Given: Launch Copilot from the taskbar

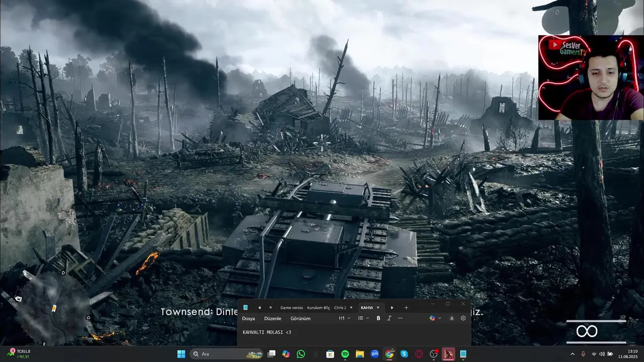Looking at the screenshot, I should (286, 354).
